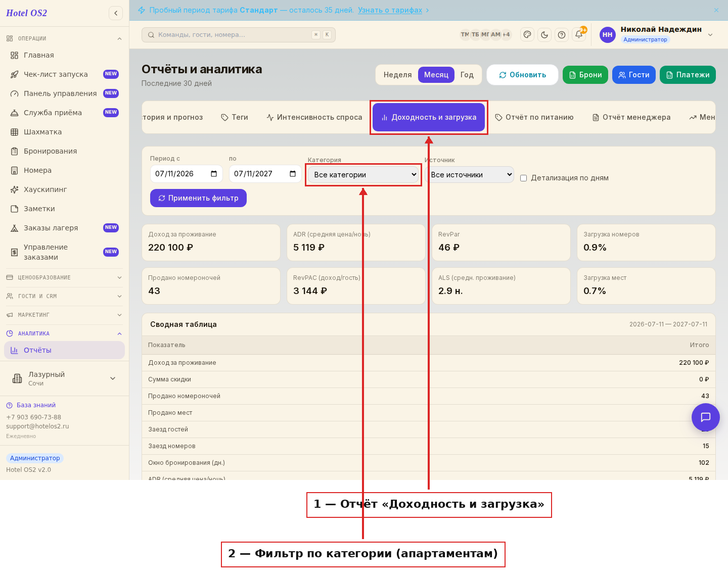Click the green Брони button

click(585, 75)
